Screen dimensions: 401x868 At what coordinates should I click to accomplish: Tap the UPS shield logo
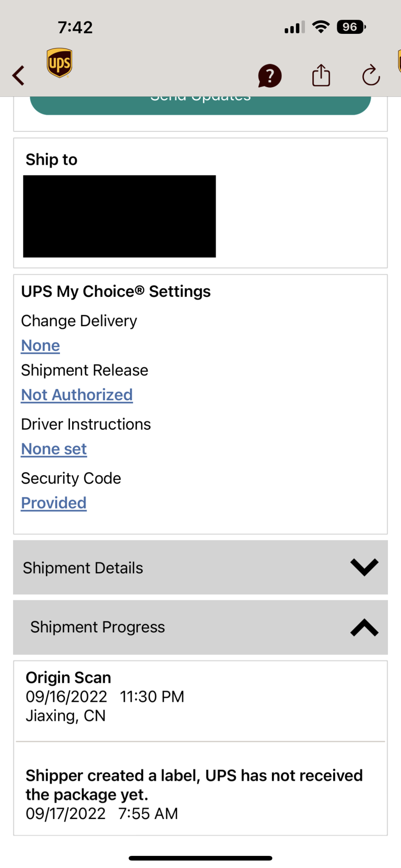point(60,63)
